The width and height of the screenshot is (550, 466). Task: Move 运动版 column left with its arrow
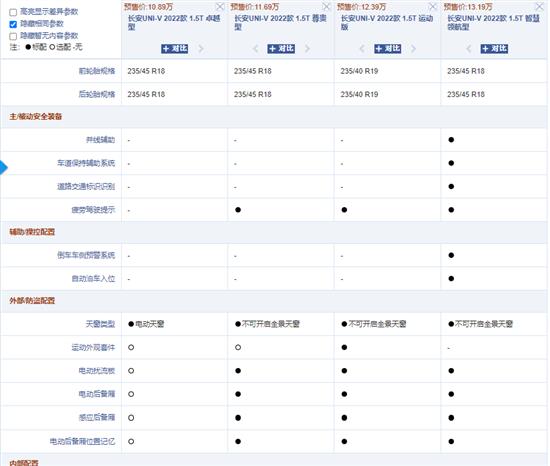tap(362, 48)
